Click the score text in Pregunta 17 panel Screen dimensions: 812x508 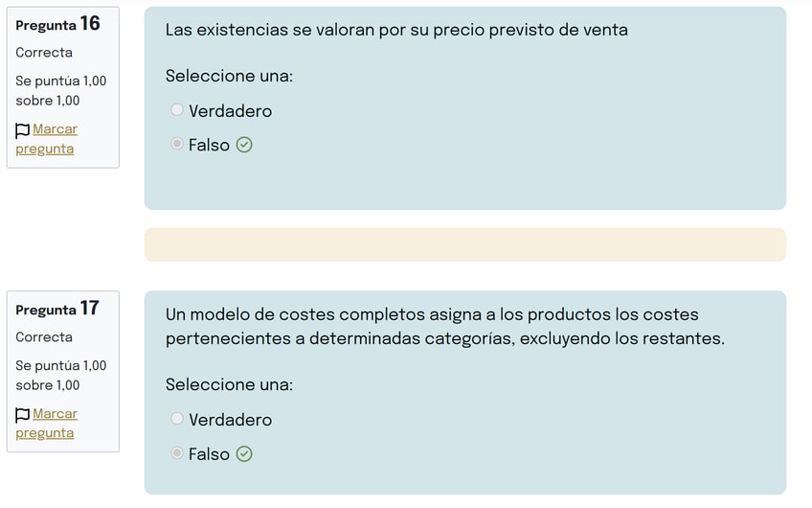coord(60,376)
